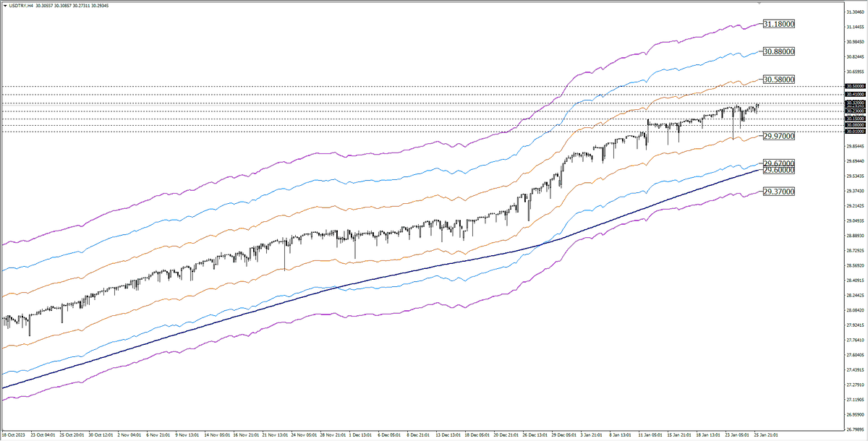Click 29.85445 on the price scale
This screenshot has width=868, height=441.
click(x=856, y=146)
